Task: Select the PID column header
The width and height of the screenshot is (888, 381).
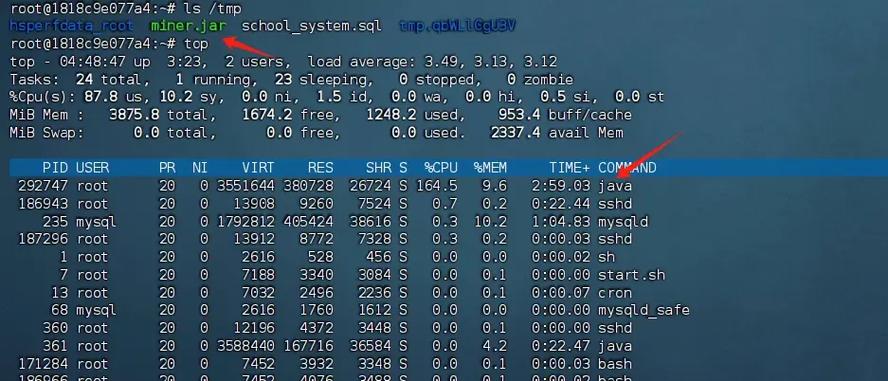Action: pyautogui.click(x=55, y=168)
